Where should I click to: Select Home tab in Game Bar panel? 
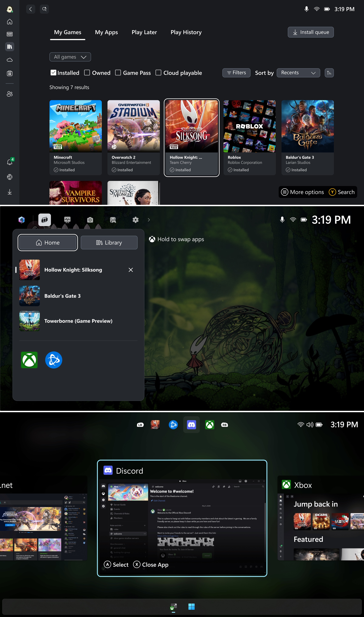[x=48, y=243]
